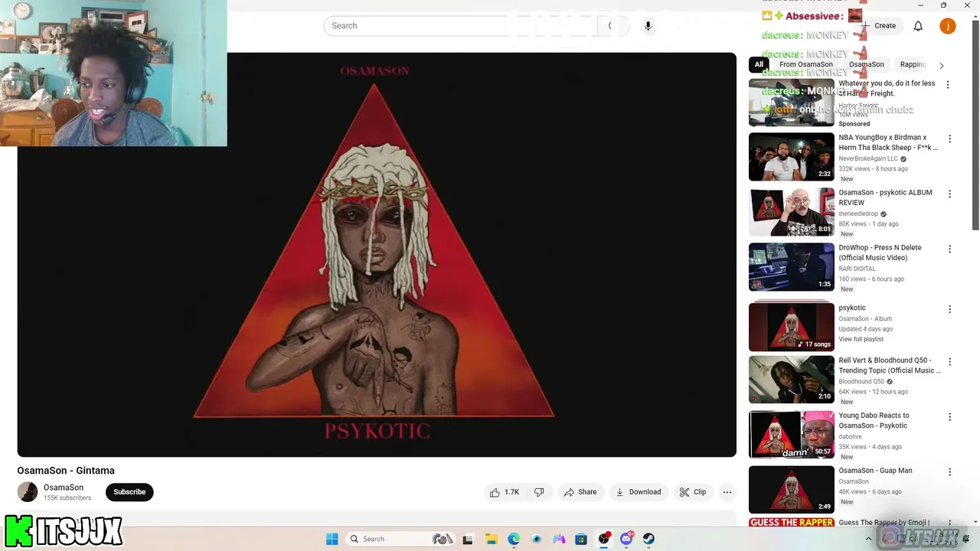Open options menu for Harbor Freight ad

click(948, 85)
